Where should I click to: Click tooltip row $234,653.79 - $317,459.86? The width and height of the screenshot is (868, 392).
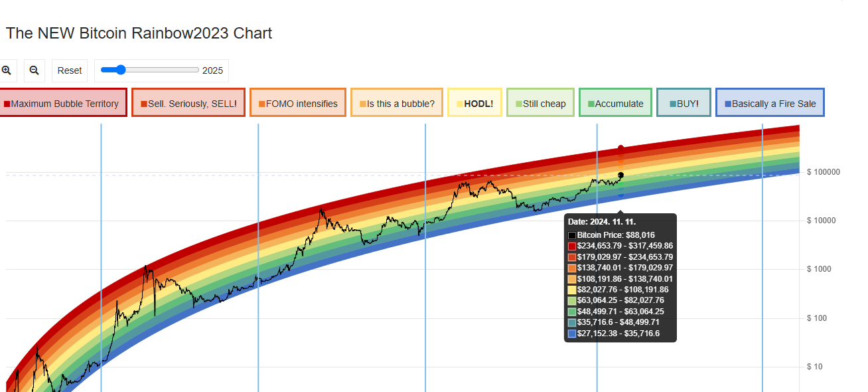pos(620,246)
